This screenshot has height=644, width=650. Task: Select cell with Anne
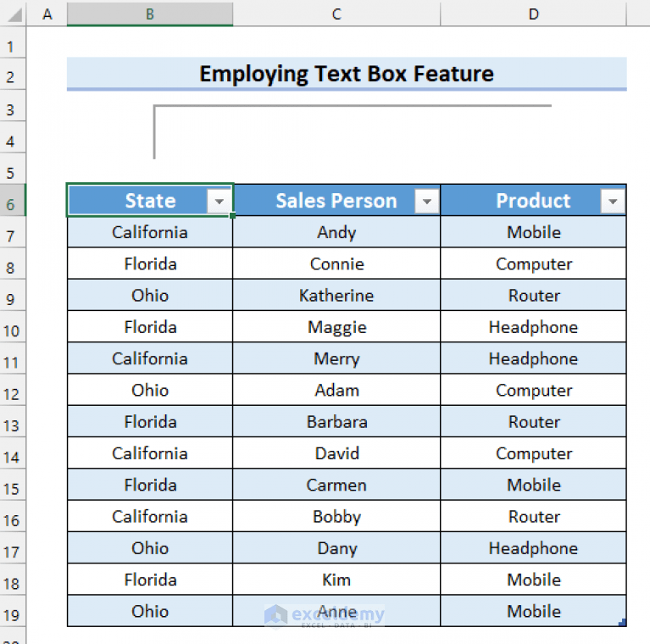(336, 611)
